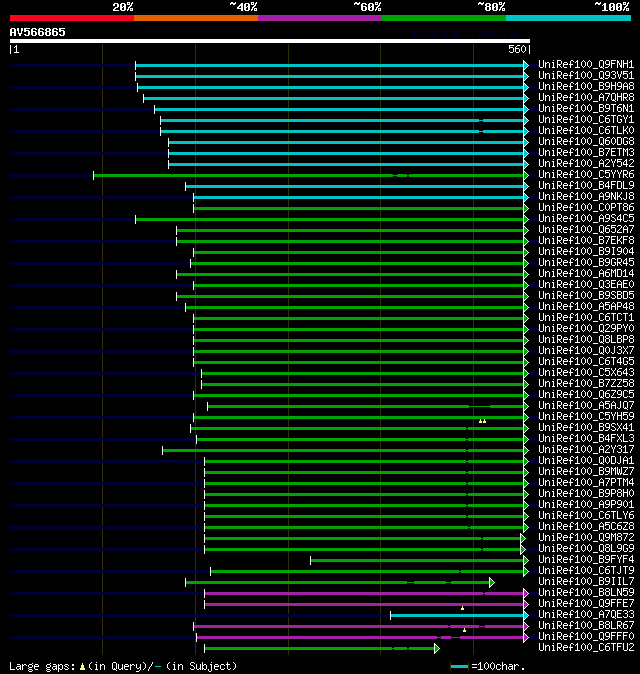
Task: Click the red 20% identity legend segment
Action: 72,18
